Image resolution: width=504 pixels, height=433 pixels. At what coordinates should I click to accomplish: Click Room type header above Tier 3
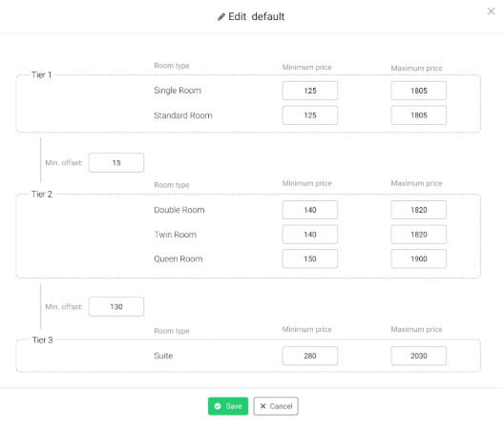(172, 331)
